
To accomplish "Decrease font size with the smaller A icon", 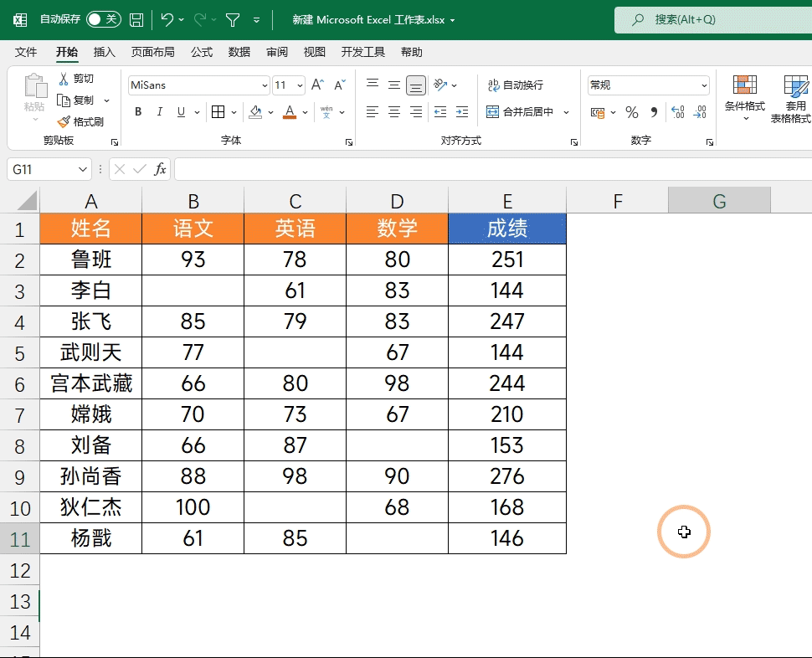I will [340, 85].
